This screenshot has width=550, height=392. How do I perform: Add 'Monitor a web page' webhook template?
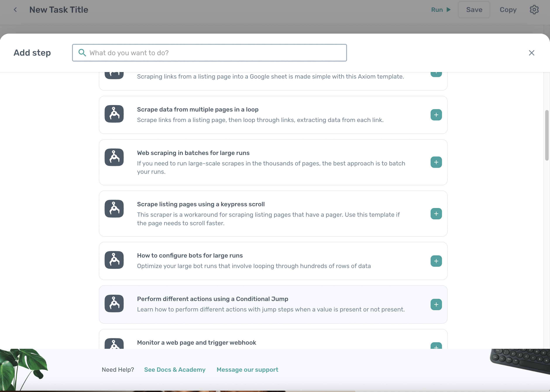[436, 346]
